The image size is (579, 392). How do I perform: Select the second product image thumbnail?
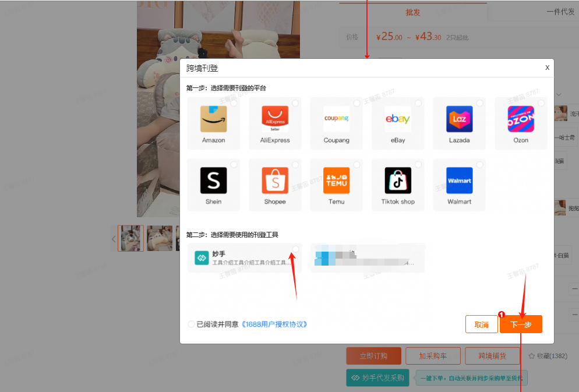[160, 238]
